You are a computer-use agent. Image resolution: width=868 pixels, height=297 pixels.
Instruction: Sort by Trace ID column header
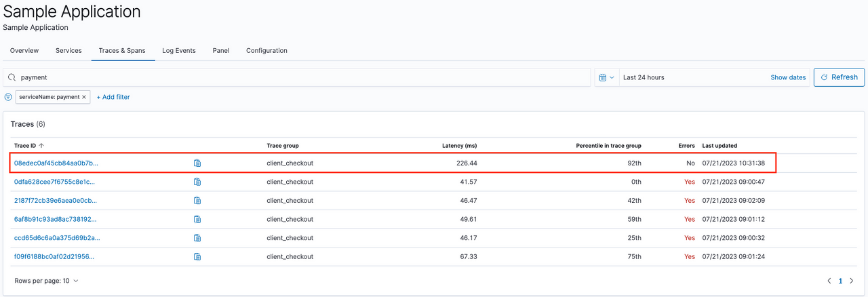29,146
